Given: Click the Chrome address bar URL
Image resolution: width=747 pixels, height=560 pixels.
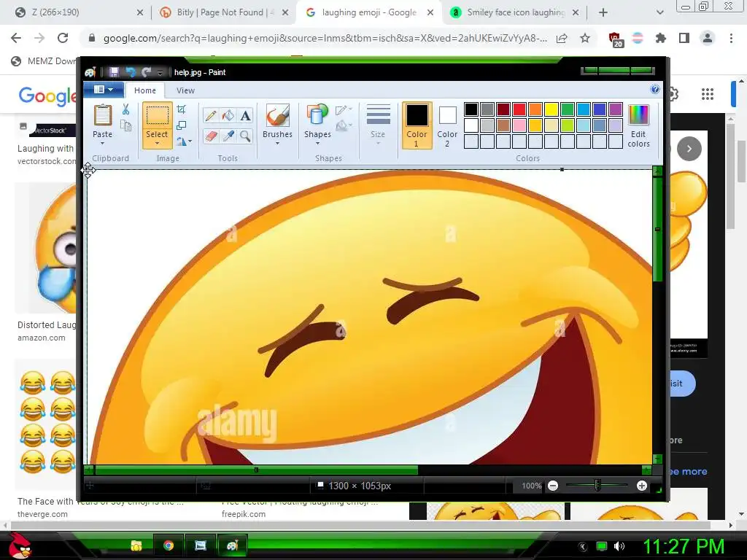Looking at the screenshot, I should pos(325,38).
